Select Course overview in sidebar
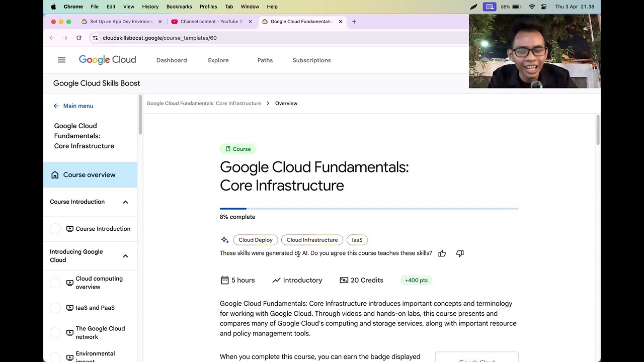The image size is (644, 362). [90, 175]
